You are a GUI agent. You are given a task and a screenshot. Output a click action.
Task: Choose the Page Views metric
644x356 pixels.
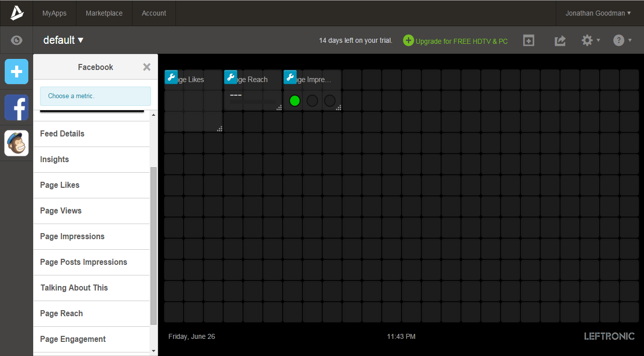coord(92,211)
